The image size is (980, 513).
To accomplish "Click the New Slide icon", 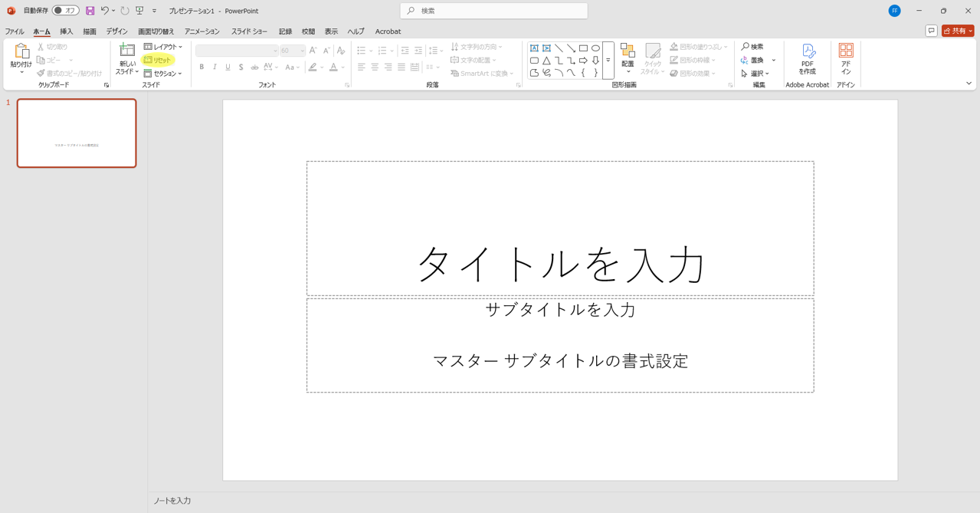I will (x=127, y=51).
